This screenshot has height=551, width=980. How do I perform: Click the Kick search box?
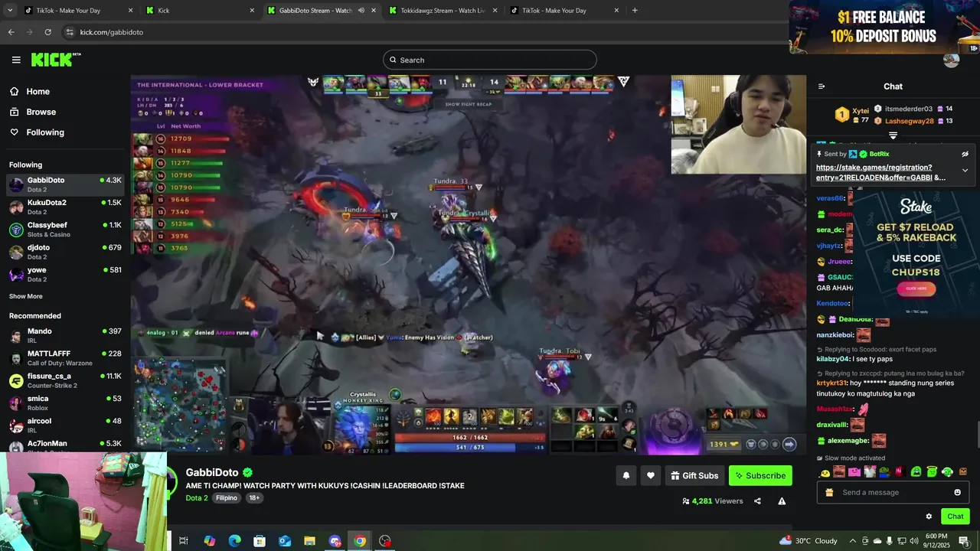click(489, 60)
